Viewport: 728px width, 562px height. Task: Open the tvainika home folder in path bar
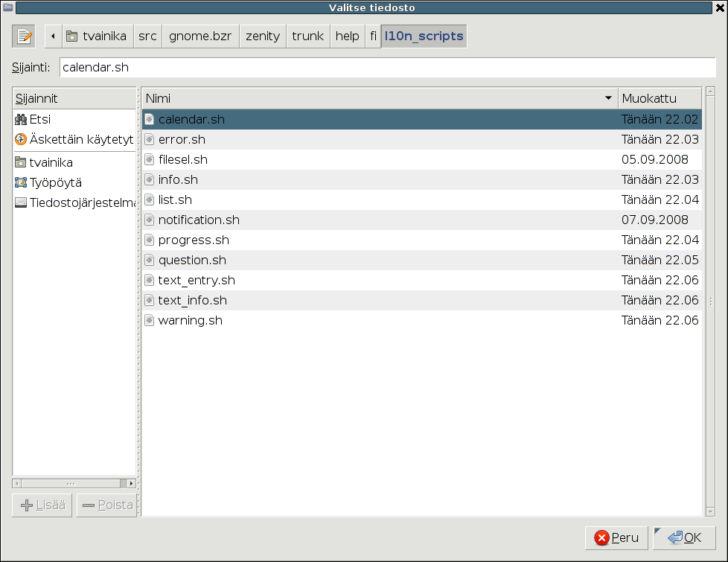click(97, 36)
